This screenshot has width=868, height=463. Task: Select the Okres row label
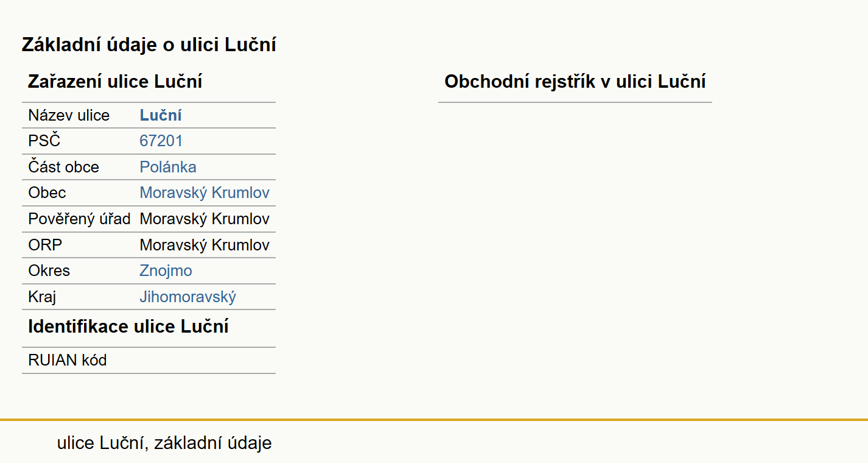[49, 270]
